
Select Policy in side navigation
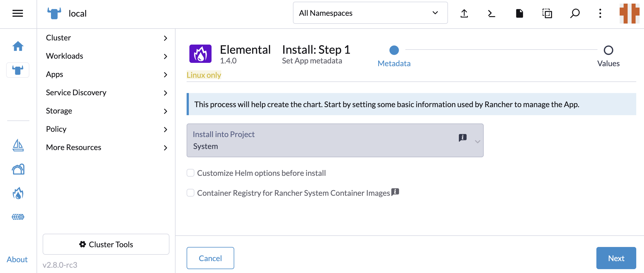click(x=56, y=129)
